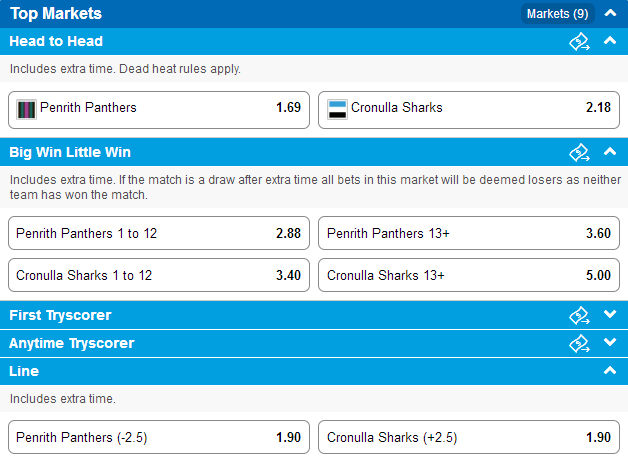The height and width of the screenshot is (459, 628).
Task: Pick Cronulla Sharks 13+ at 5.00
Action: 469,275
